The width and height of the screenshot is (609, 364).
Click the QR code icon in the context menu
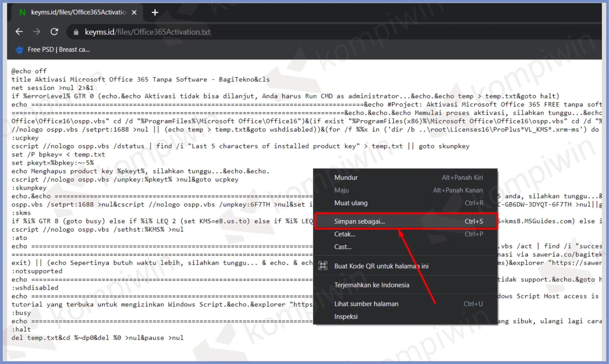point(323,266)
